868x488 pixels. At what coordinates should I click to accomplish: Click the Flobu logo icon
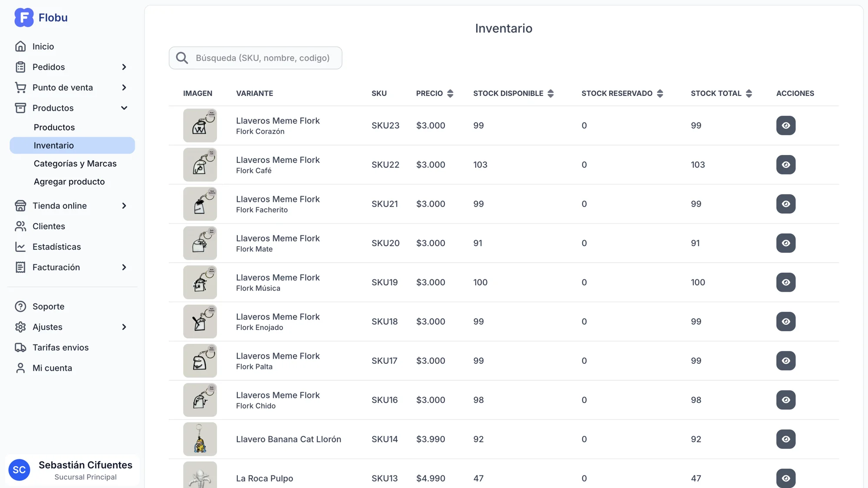24,17
